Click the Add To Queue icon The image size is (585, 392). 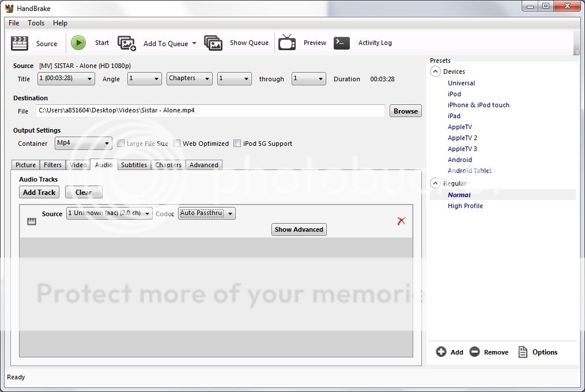[127, 43]
